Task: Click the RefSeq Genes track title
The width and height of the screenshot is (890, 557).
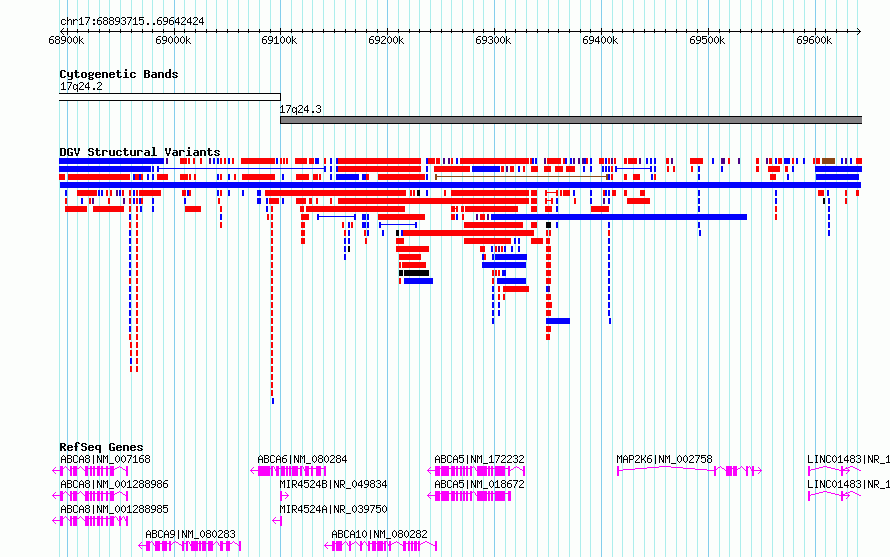Action: point(102,447)
